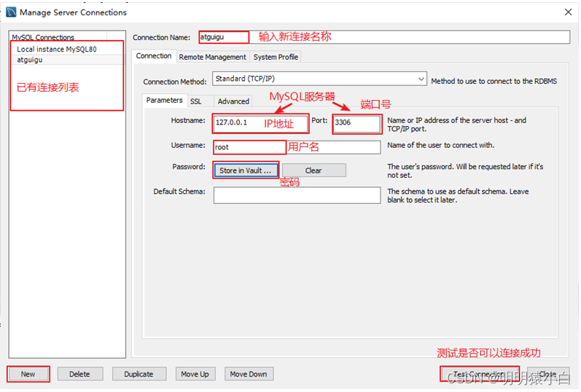Click the Default Schema field

(297, 195)
